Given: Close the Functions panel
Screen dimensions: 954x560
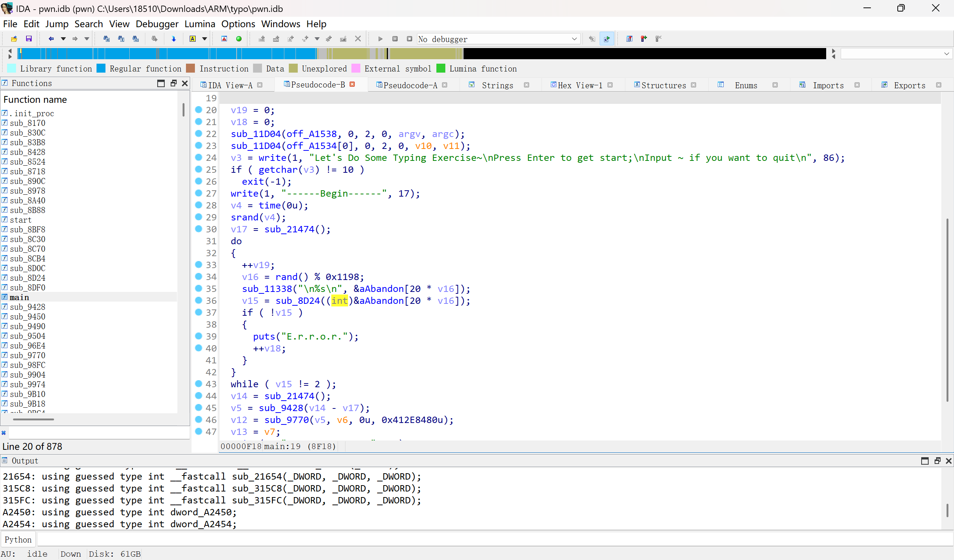Looking at the screenshot, I should (x=185, y=83).
